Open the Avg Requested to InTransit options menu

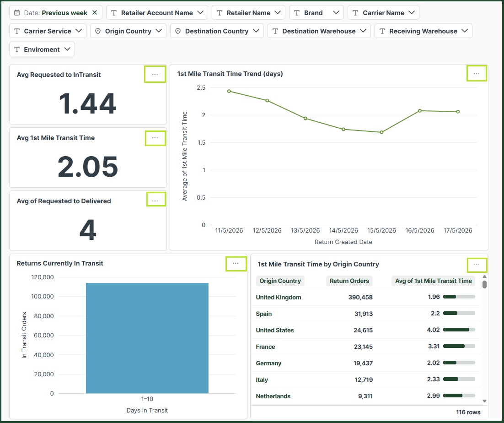155,74
